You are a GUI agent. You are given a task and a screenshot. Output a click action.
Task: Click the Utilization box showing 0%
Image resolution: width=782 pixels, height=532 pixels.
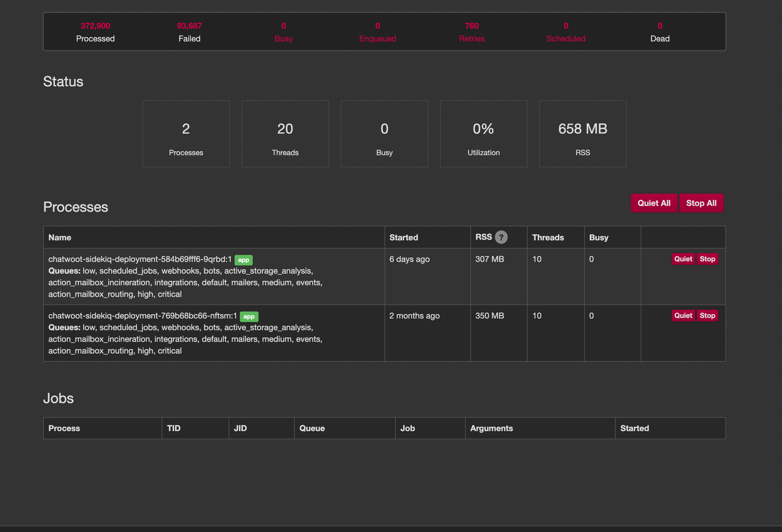(x=483, y=134)
